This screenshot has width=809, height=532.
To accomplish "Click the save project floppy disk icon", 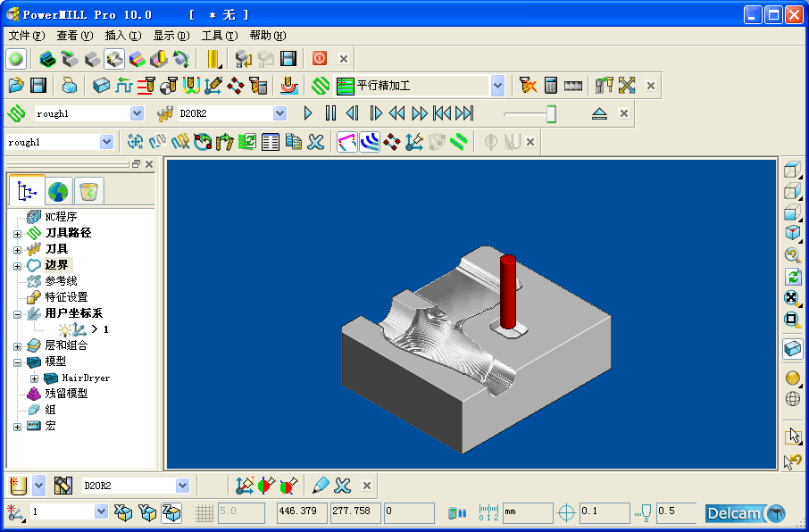I will (x=38, y=86).
